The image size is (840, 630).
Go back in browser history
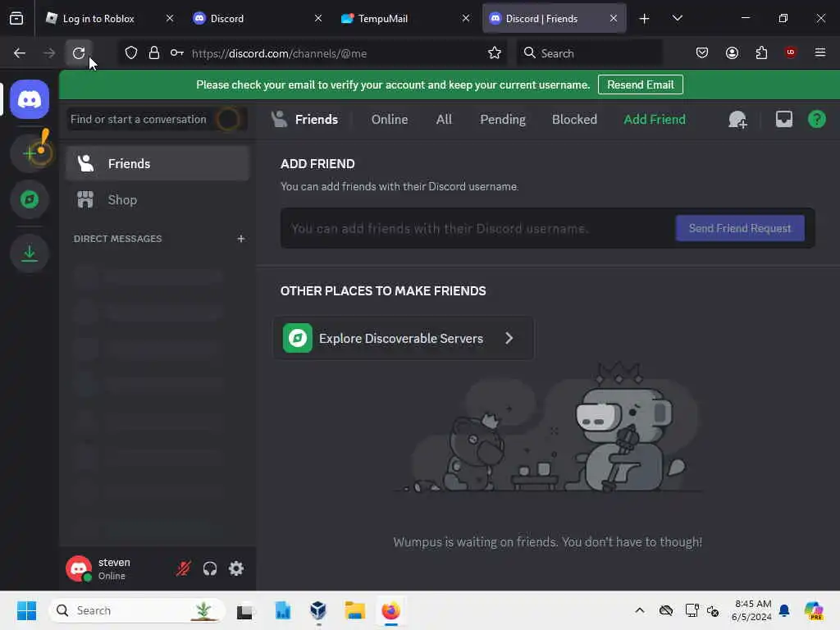click(20, 53)
